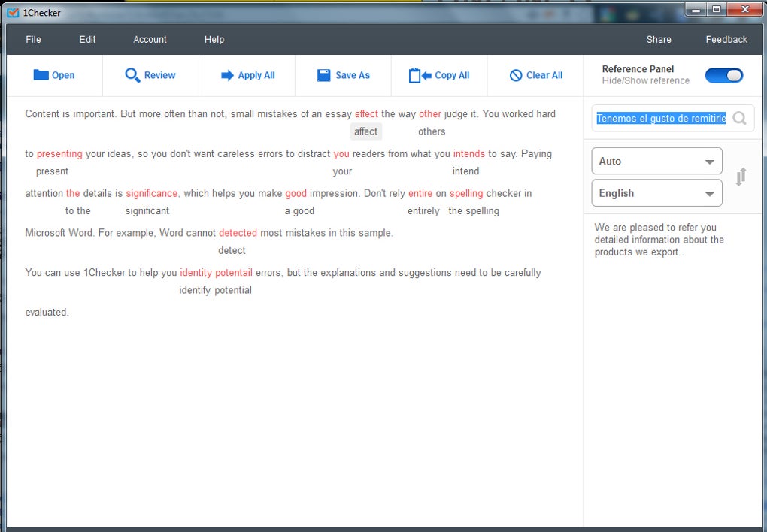Apply the 'your' suggestion

pyautogui.click(x=342, y=171)
